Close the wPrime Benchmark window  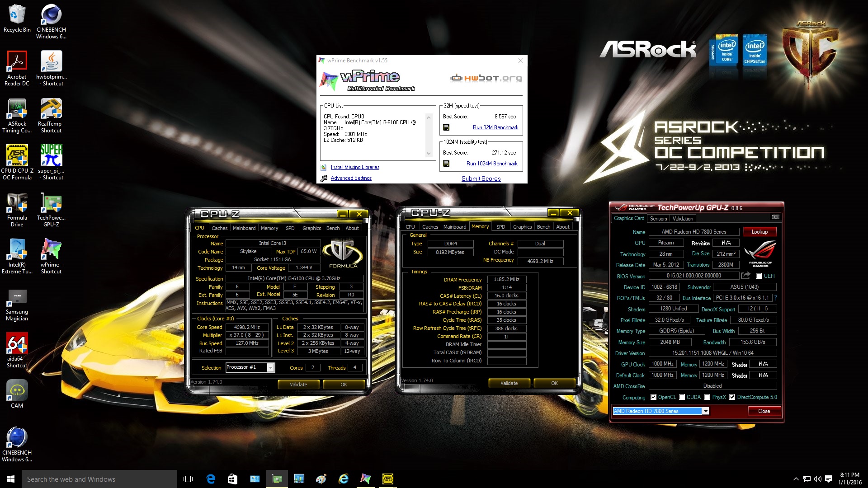[x=520, y=61]
